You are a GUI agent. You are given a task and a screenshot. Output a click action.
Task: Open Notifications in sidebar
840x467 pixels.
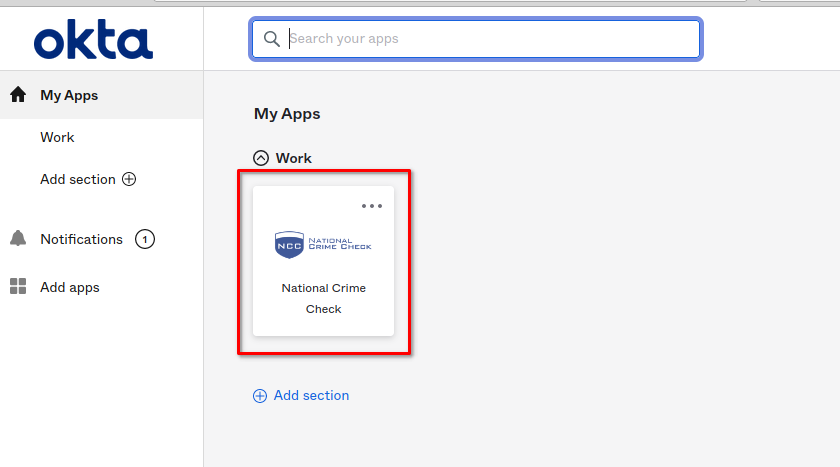click(81, 239)
